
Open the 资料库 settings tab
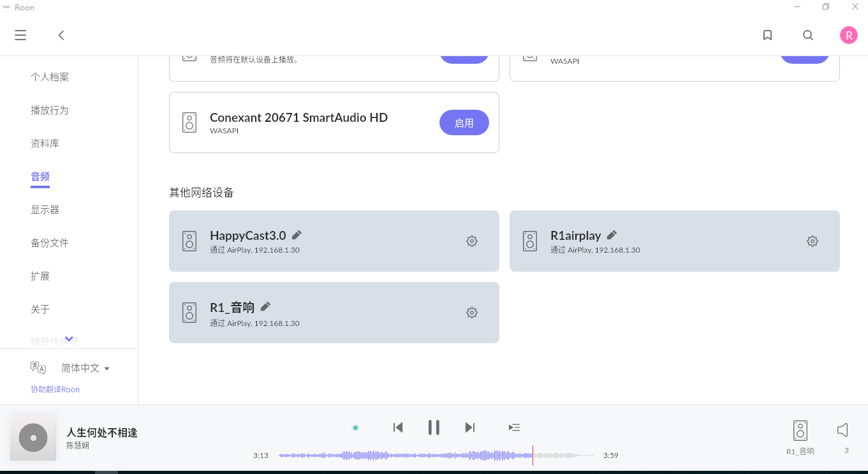45,144
